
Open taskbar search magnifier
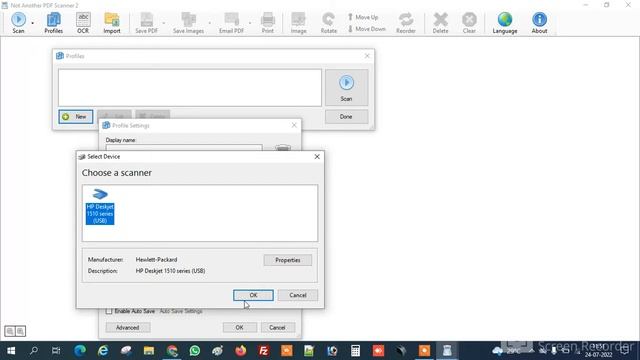click(34, 351)
